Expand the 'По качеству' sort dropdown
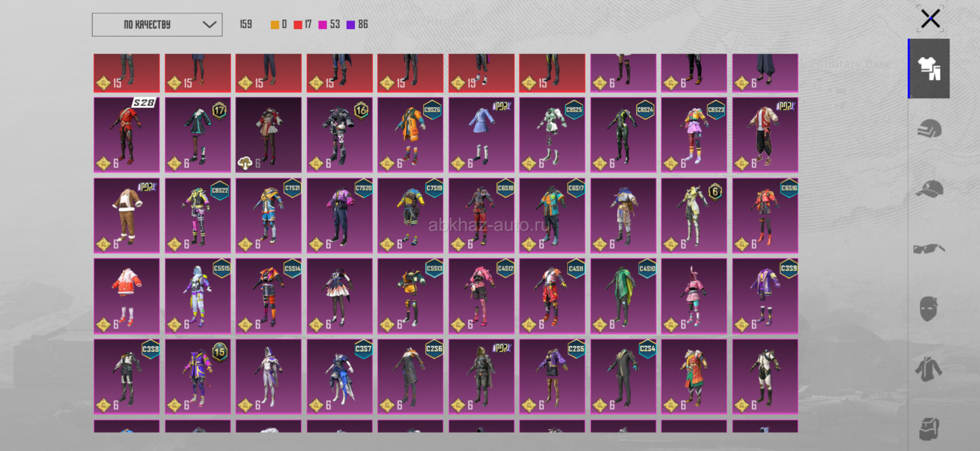The height and width of the screenshot is (451, 980). (157, 25)
